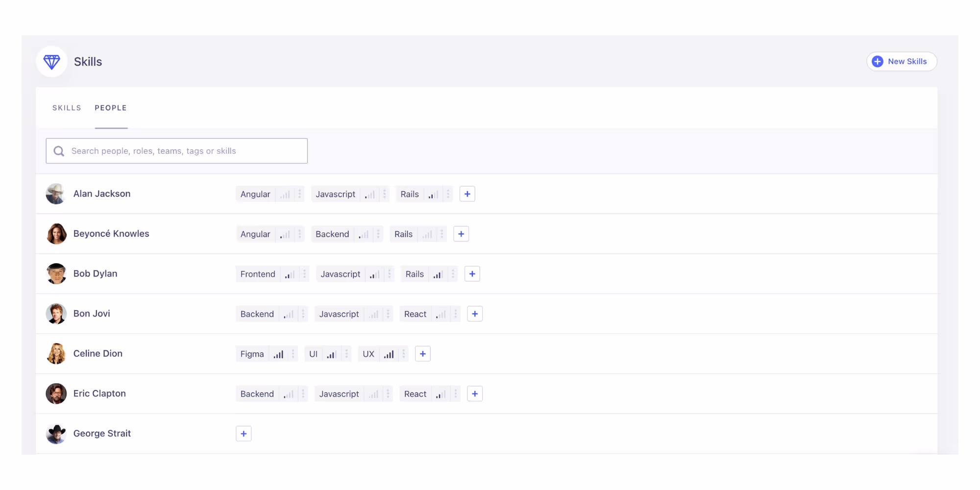This screenshot has width=980, height=490.
Task: Set Eric Clapton's Javascript level bars
Action: point(373,394)
